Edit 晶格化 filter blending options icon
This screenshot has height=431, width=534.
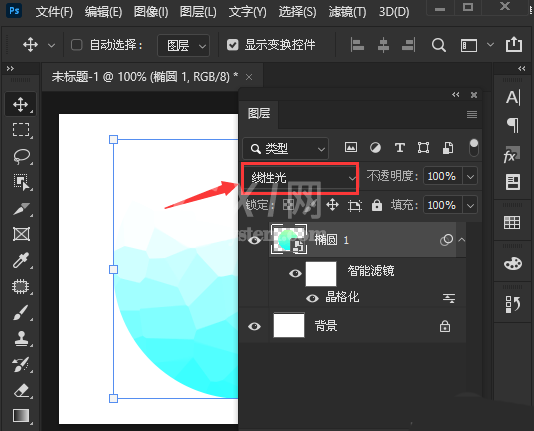[x=449, y=299]
